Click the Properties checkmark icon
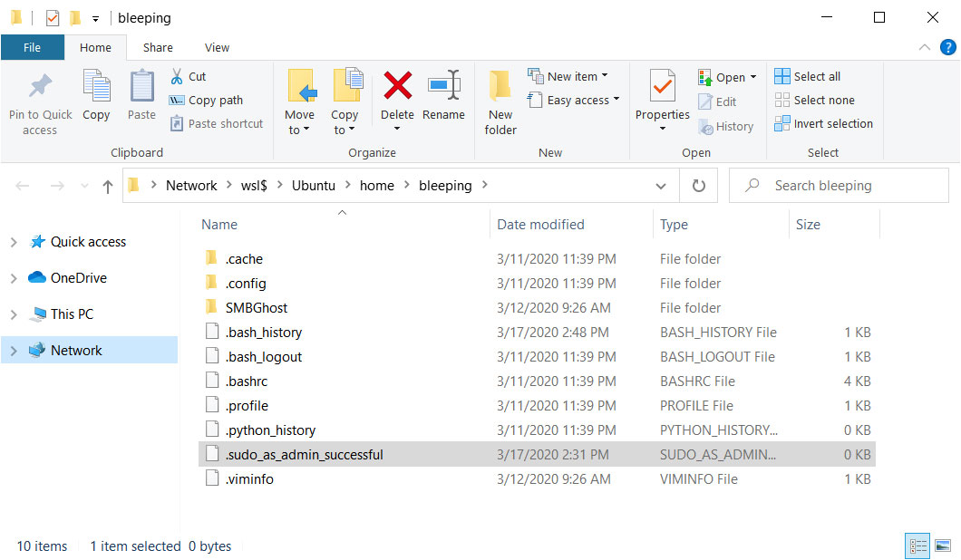This screenshot has width=961, height=560. click(x=663, y=85)
